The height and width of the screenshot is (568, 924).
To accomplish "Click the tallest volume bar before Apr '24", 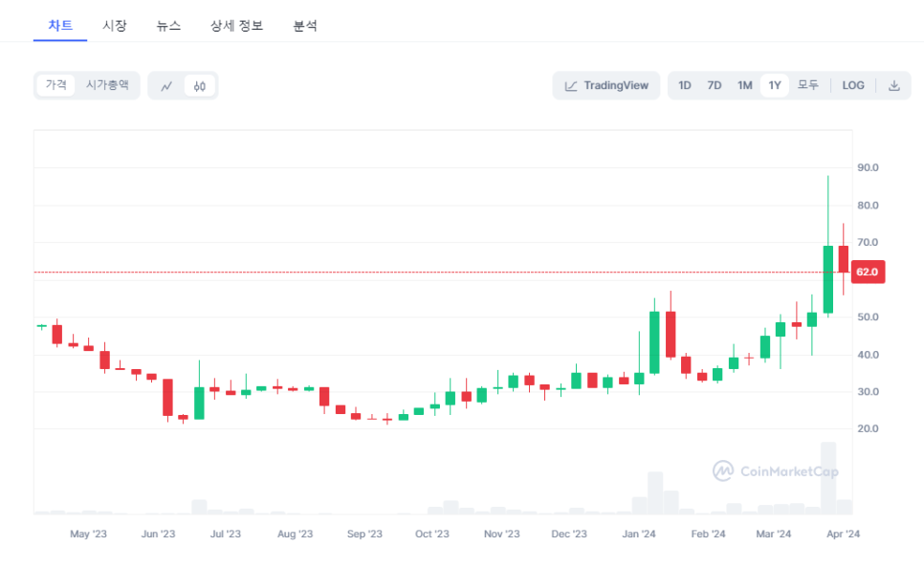I will [828, 478].
